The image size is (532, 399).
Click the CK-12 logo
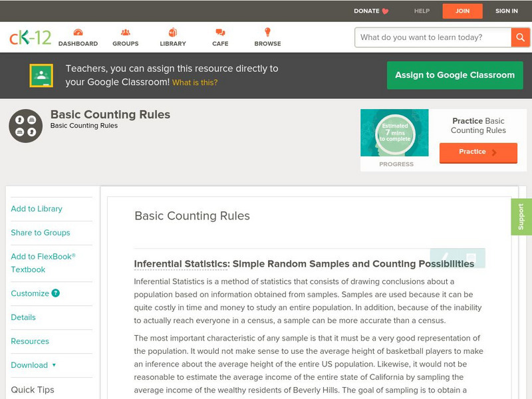pos(30,37)
